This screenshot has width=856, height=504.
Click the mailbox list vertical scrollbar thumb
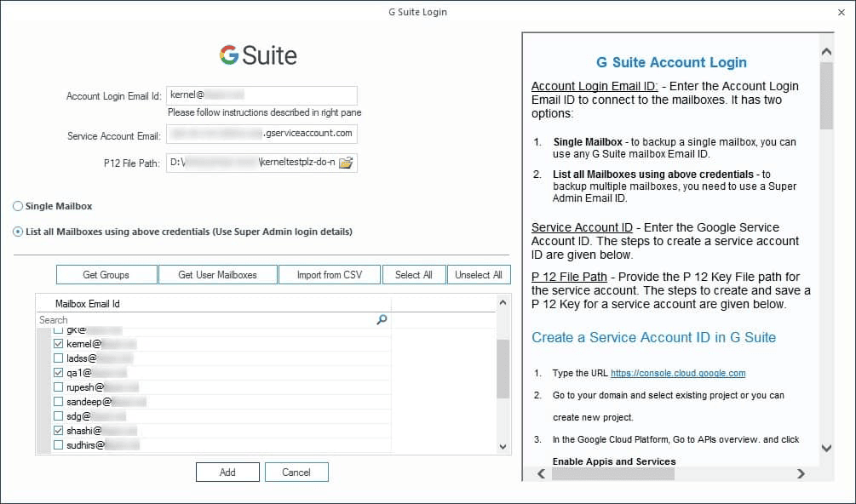click(x=503, y=369)
